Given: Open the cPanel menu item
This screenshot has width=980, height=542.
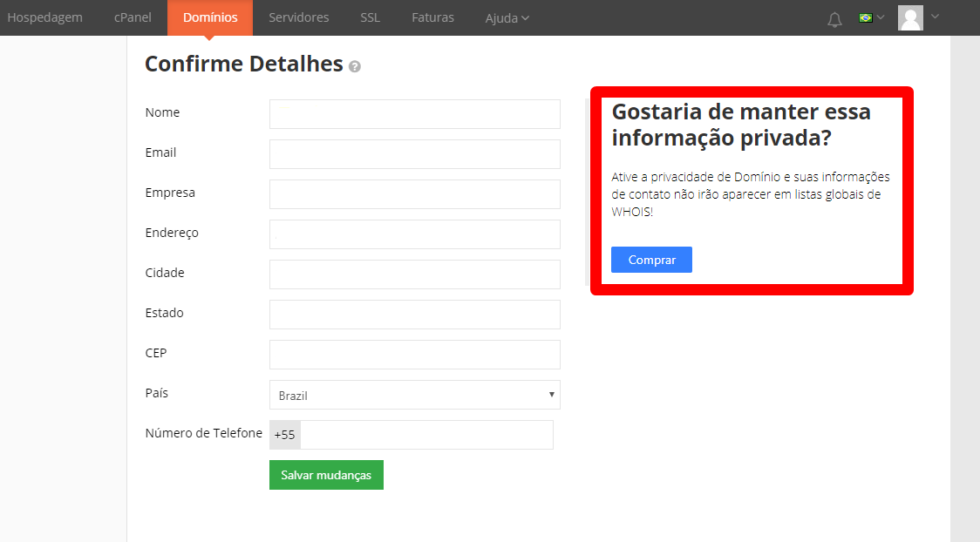Looking at the screenshot, I should pyautogui.click(x=133, y=17).
